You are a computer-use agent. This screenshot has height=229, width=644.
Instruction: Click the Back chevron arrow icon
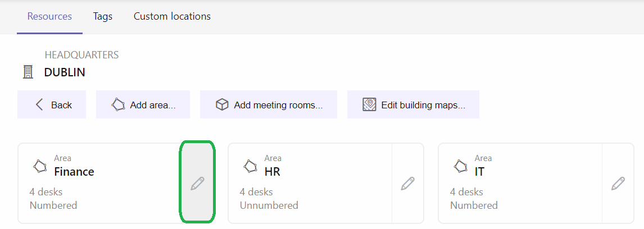click(39, 104)
